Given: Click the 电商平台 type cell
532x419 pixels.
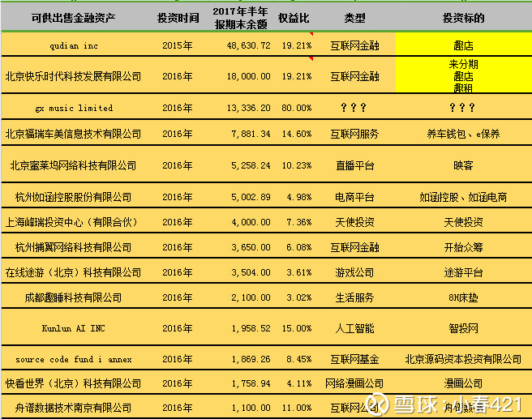Looking at the screenshot, I should click(354, 197).
